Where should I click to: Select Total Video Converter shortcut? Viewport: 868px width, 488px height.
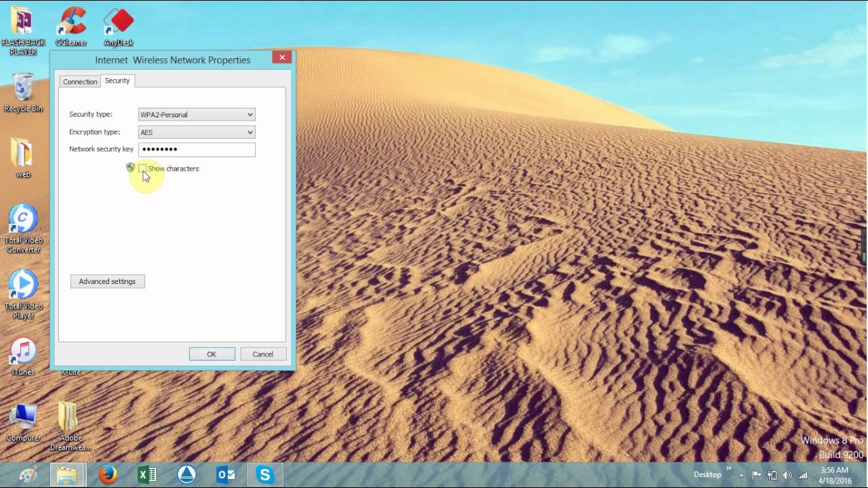(23, 229)
